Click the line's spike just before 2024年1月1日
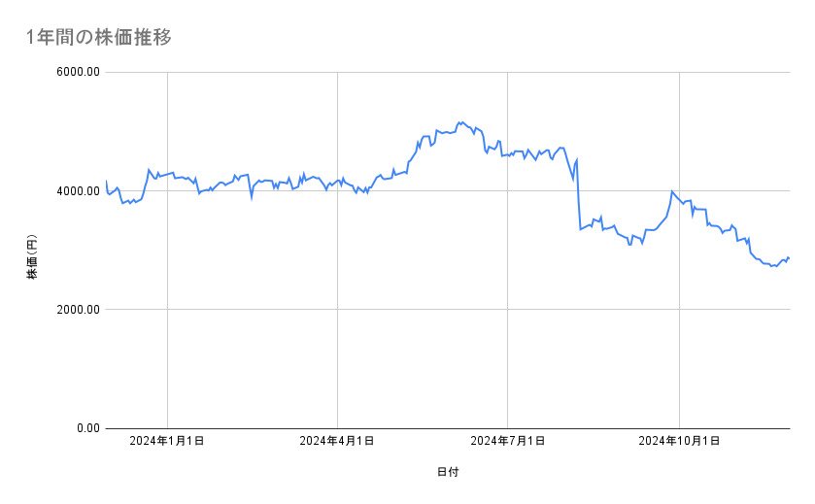815x504 pixels. (x=149, y=170)
